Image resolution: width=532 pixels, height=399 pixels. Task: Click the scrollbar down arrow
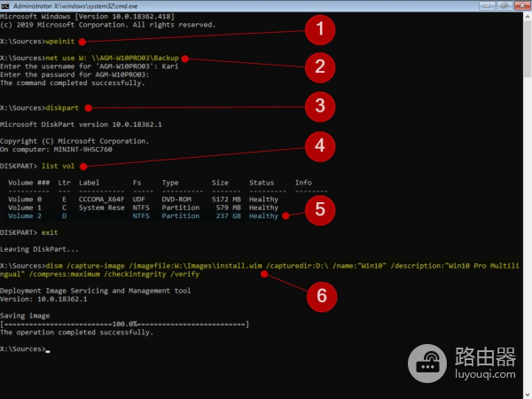527,393
